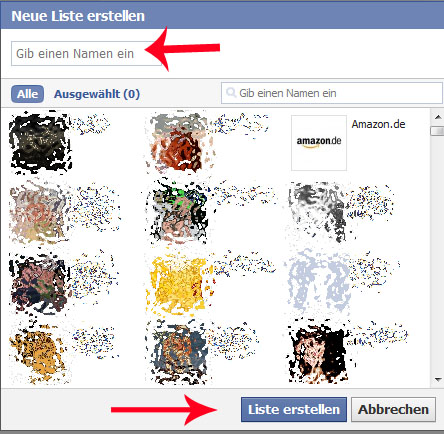444x434 pixels.
Task: Click the scrollbar down arrow
Action: pyautogui.click(x=438, y=379)
